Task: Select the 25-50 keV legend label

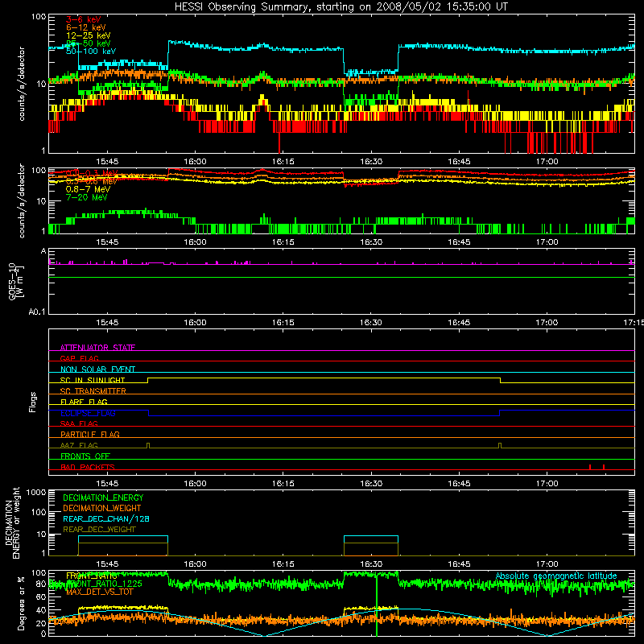Action: click(89, 43)
